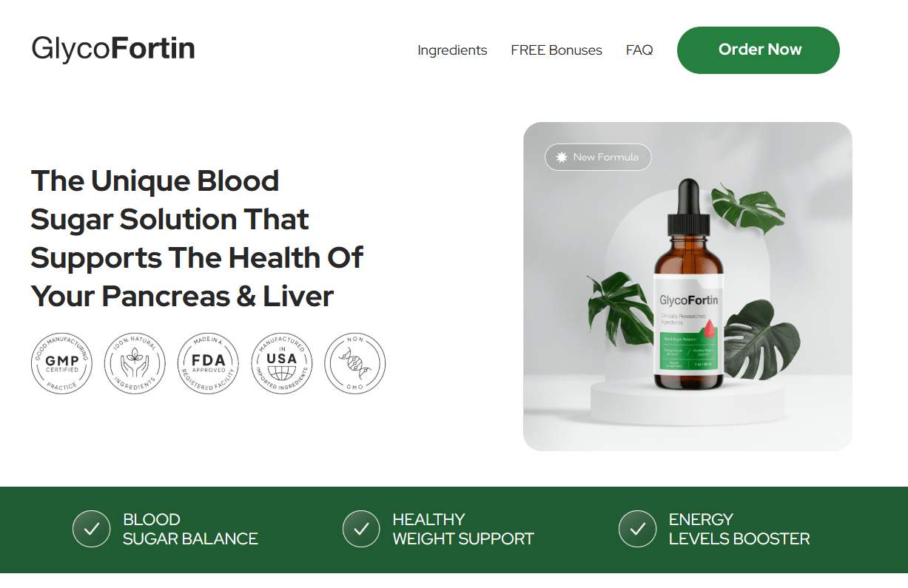Click the Energy Levels Booster text
Image resolution: width=908 pixels, height=588 pixels.
point(739,529)
